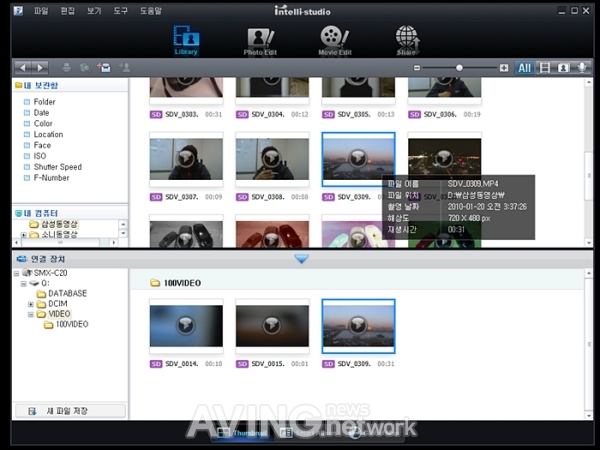Adjust the thumbnail size slider
The height and width of the screenshot is (450, 600).
click(459, 68)
